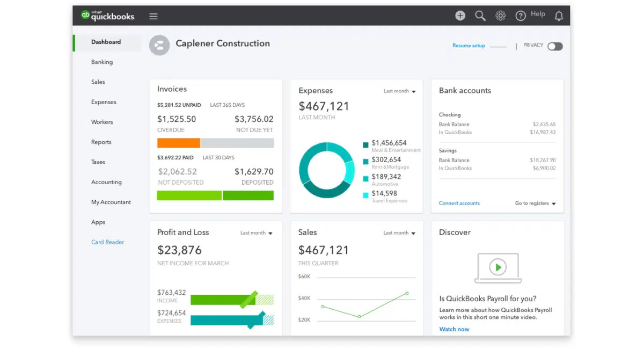Viewport: 644px width, 349px height.
Task: Click the Resume setup progress bar
Action: (498, 47)
